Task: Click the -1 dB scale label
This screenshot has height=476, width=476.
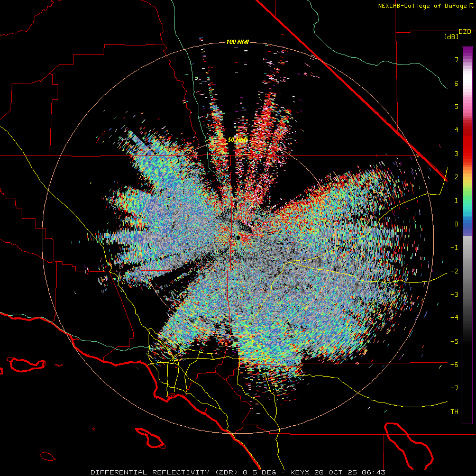Action: 454,248
